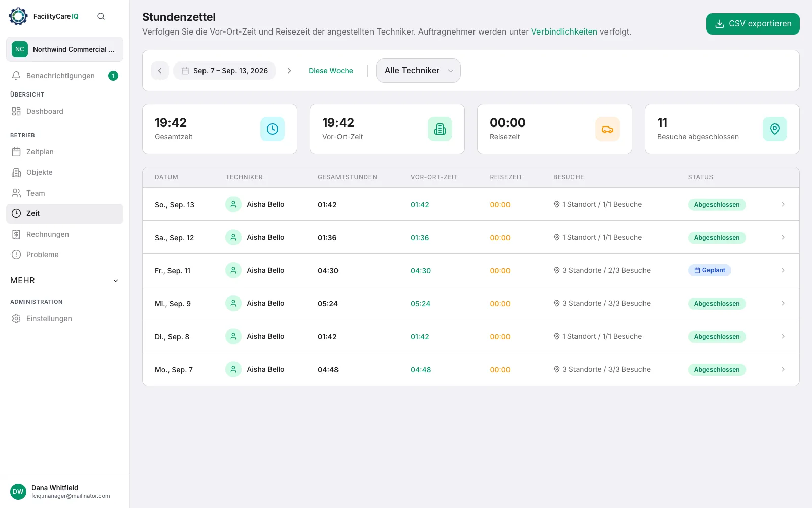
Task: Open search with the magnifier icon
Action: pos(101,16)
